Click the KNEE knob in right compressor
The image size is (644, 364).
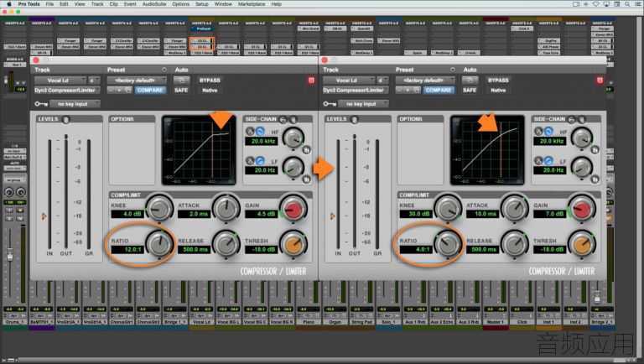point(448,209)
